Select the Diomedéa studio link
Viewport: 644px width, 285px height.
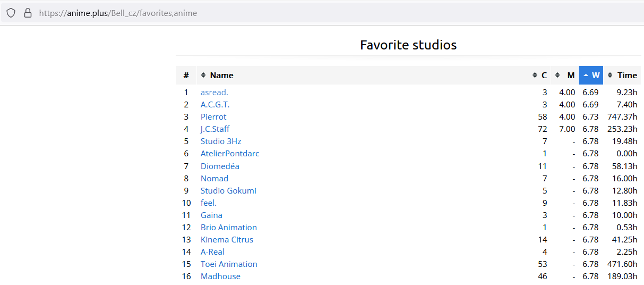click(x=220, y=166)
